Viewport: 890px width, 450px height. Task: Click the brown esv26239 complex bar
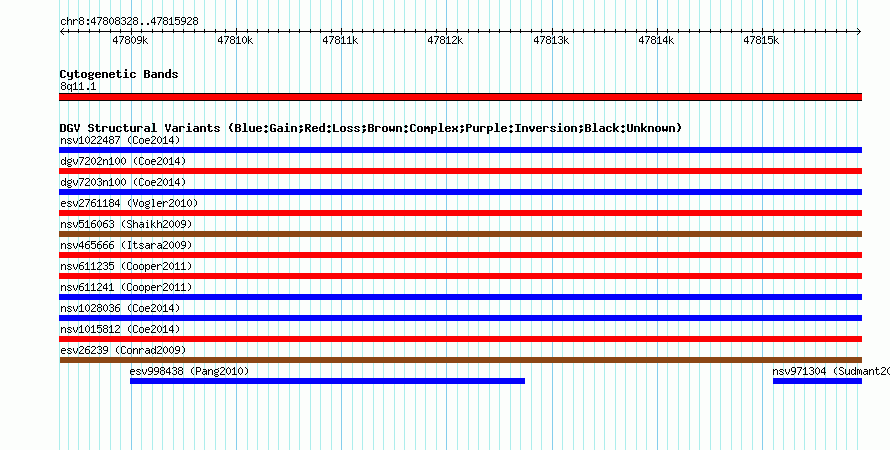460,360
